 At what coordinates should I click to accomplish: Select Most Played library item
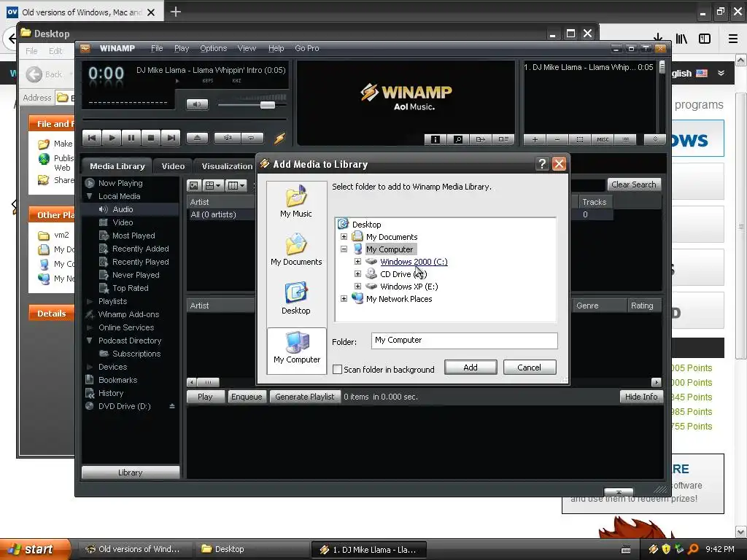coord(133,236)
